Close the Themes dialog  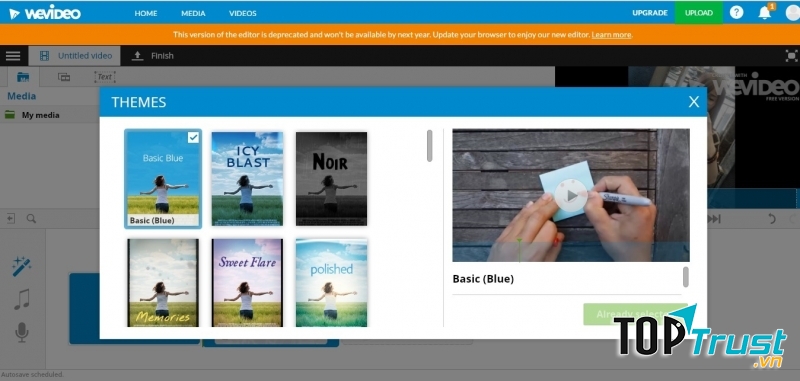(693, 102)
